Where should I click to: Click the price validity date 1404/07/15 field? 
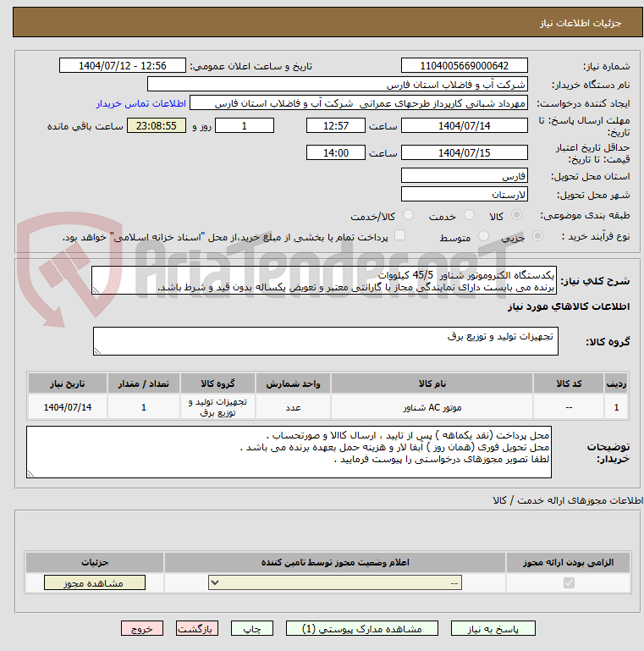[x=465, y=152]
